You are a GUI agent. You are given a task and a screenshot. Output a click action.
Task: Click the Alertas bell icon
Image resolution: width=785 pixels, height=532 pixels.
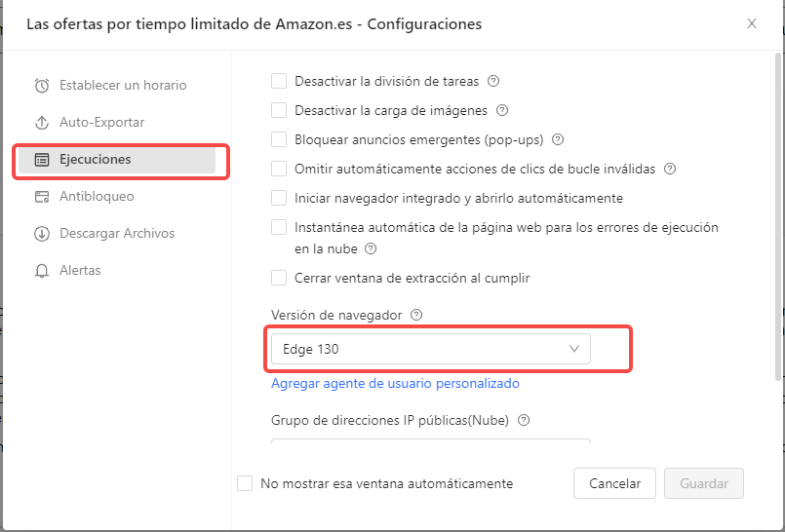pyautogui.click(x=42, y=271)
